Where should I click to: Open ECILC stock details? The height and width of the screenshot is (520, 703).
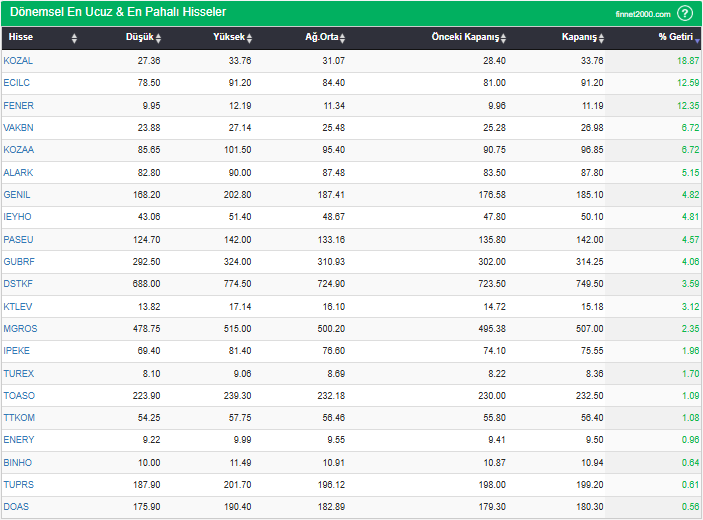click(17, 83)
